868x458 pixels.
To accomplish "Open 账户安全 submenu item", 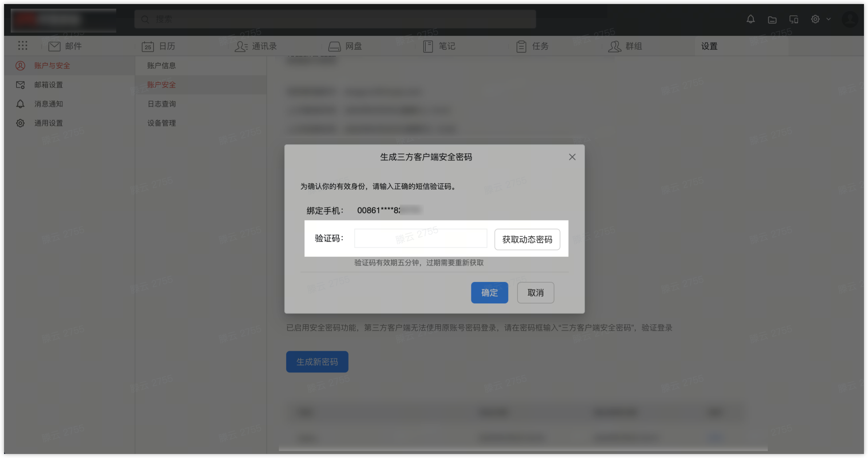I will point(201,85).
